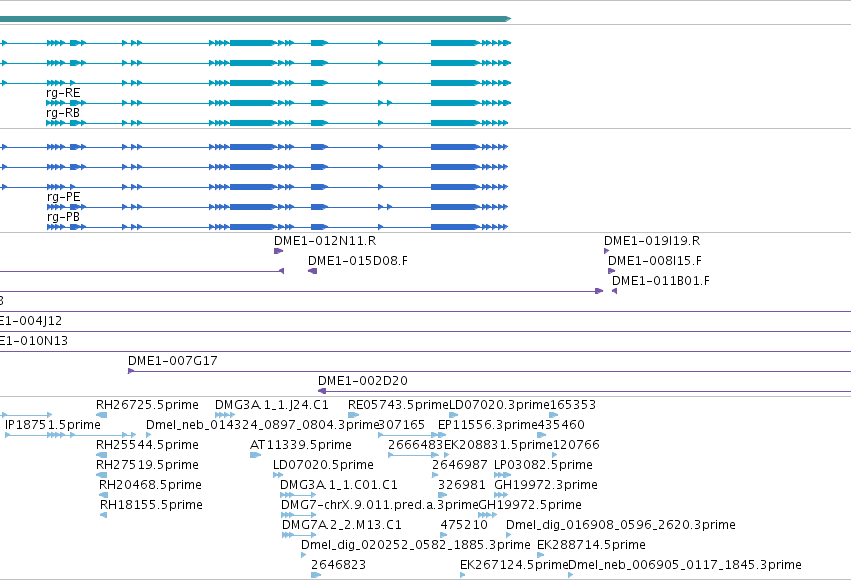Click the teal gene span bar at top
The image size is (851, 580).
click(255, 19)
